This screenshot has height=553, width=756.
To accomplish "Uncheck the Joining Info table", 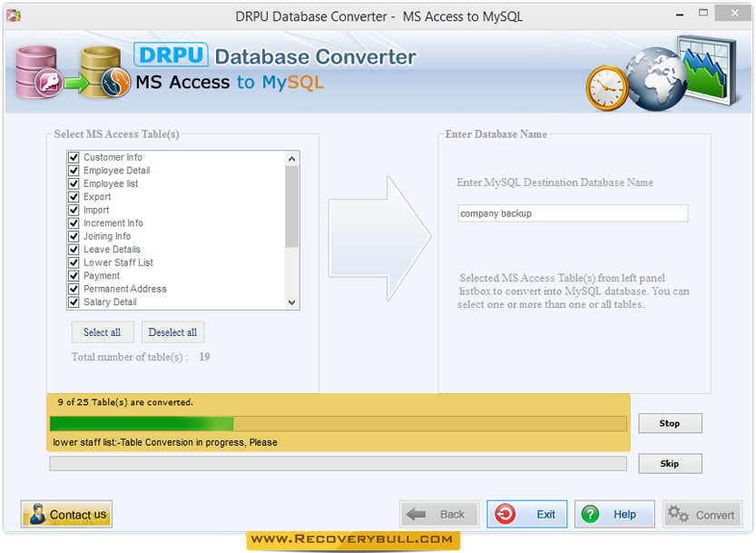I will click(x=74, y=236).
